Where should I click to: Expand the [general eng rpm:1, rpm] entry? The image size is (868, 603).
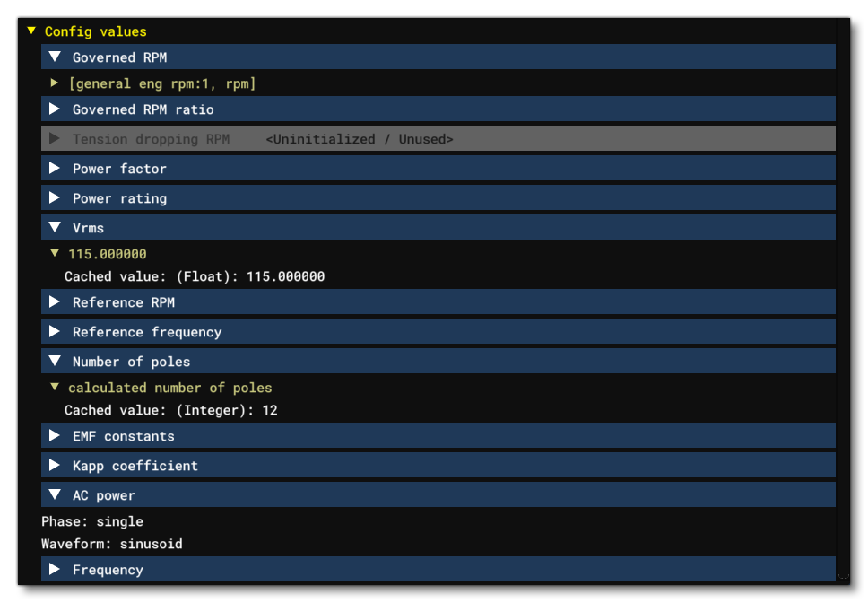click(53, 83)
